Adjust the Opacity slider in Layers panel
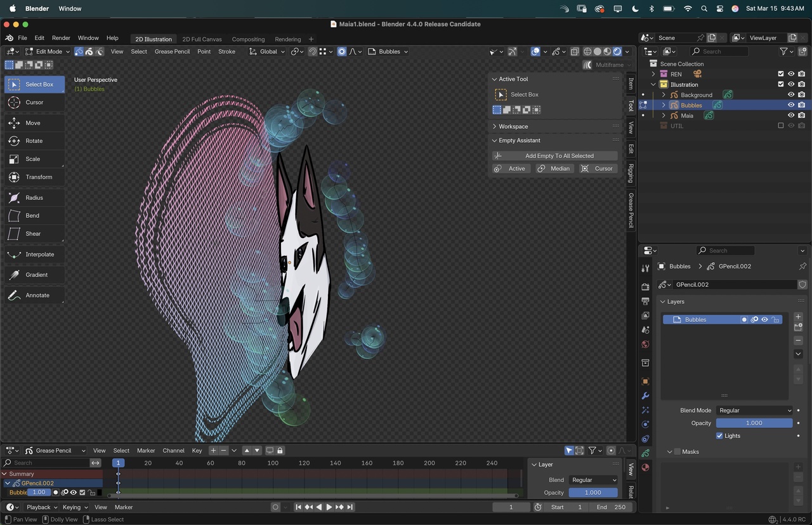812x525 pixels. pos(754,423)
